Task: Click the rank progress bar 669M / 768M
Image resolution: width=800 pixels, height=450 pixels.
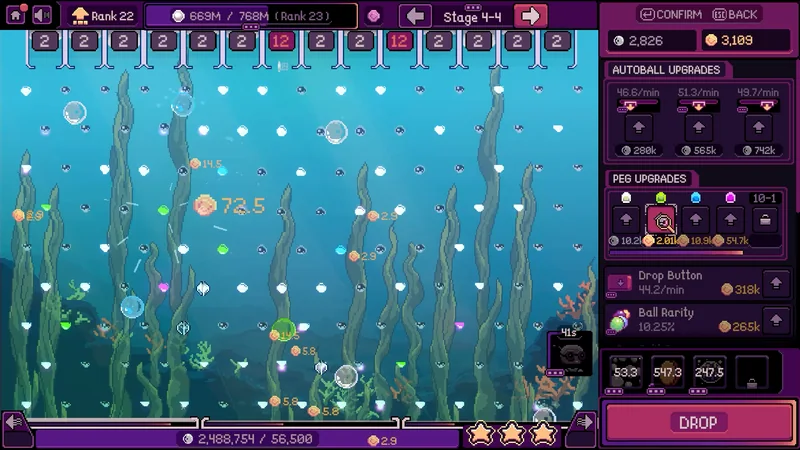Action: tap(251, 16)
